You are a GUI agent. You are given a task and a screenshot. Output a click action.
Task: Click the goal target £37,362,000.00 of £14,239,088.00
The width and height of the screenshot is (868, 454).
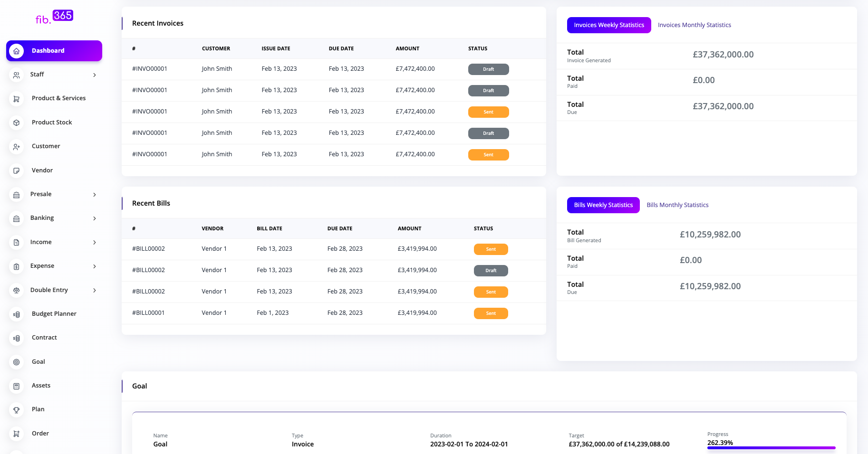[619, 445]
